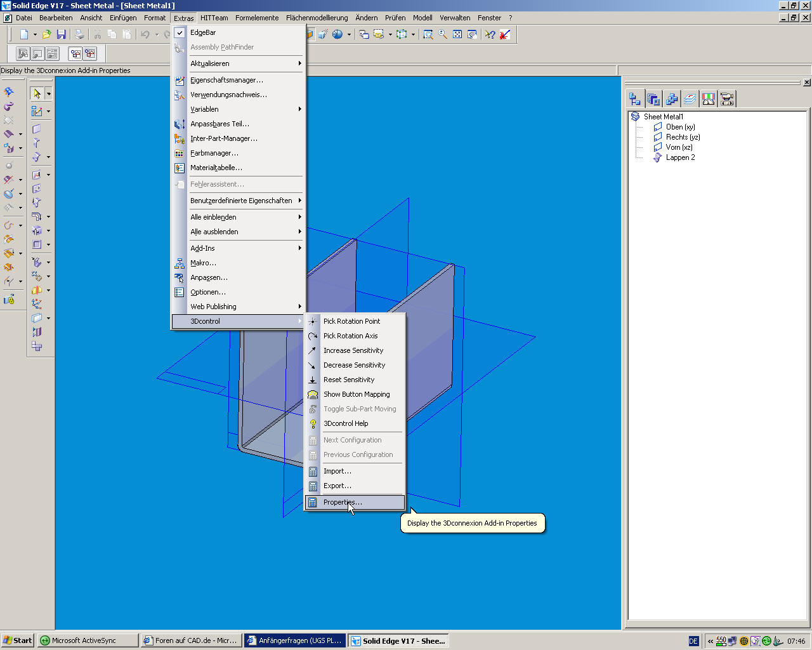
Task: Open file with the Open folder icon
Action: (x=46, y=34)
